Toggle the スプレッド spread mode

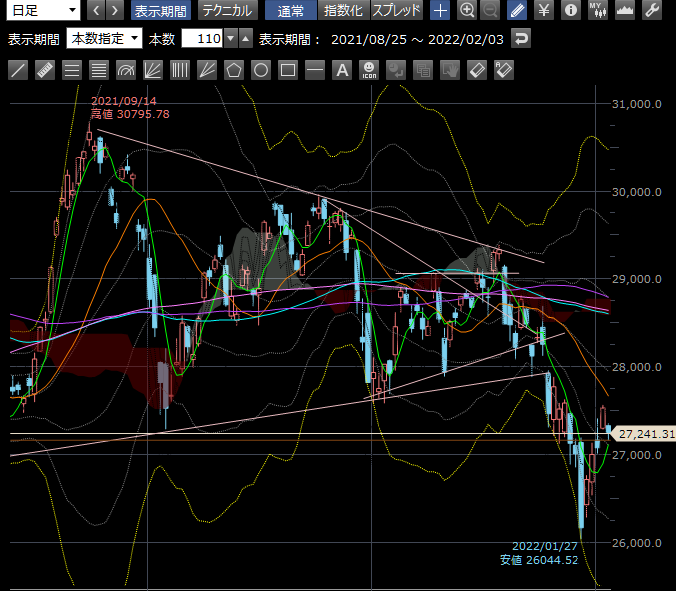tap(397, 11)
